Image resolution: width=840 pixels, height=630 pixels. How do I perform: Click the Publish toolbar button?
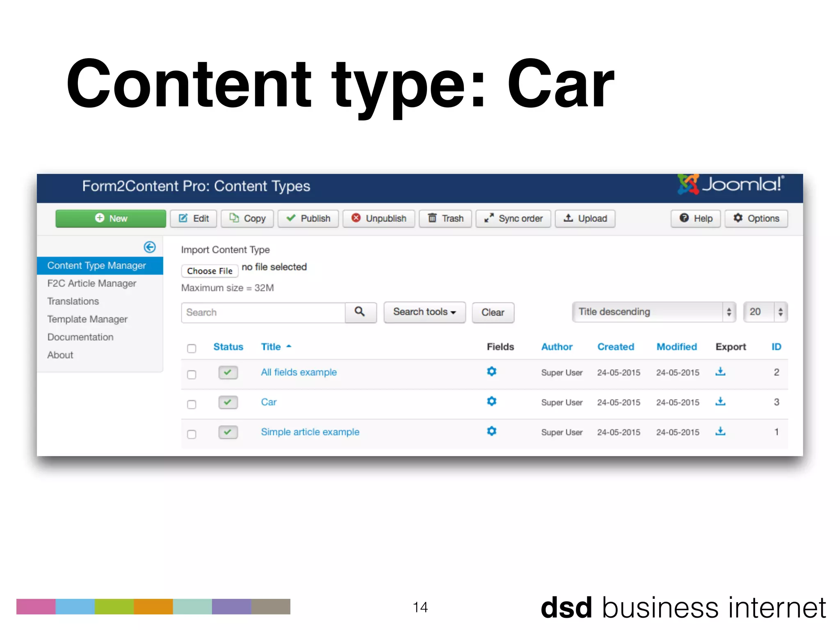[308, 218]
